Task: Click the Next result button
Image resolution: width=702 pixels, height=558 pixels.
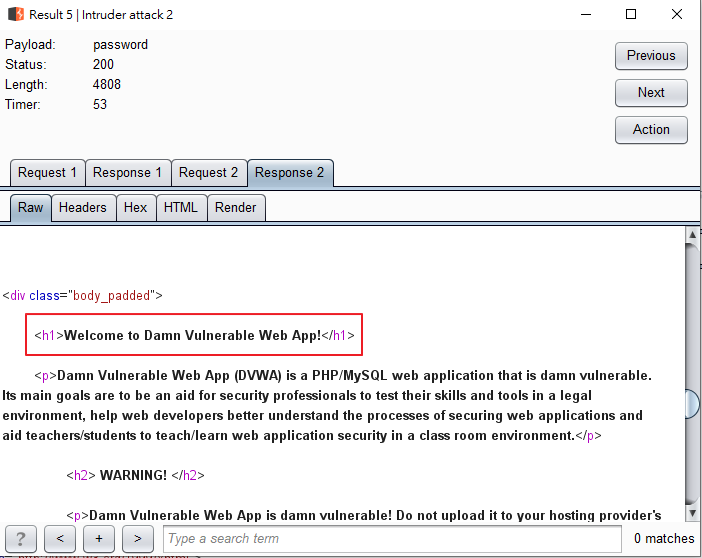Action: pos(651,93)
